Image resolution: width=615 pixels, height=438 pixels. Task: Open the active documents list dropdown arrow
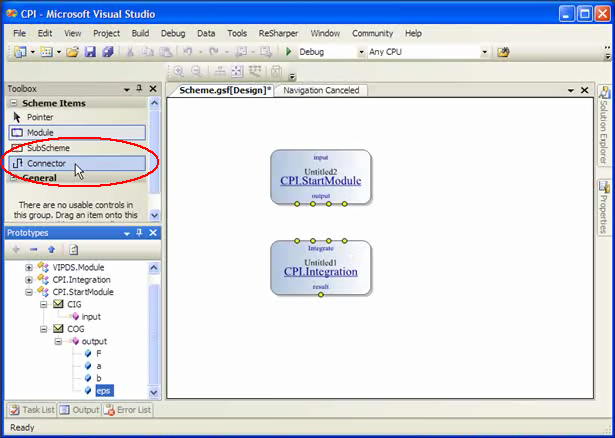(x=571, y=91)
